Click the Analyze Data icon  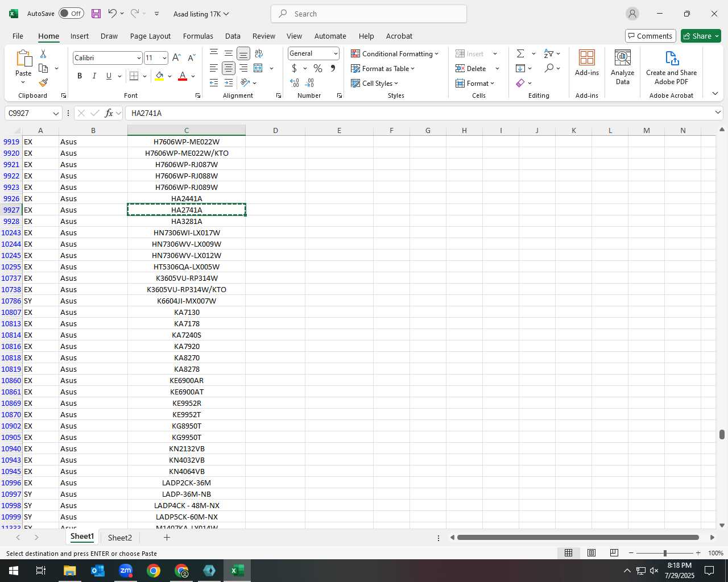pos(623,67)
